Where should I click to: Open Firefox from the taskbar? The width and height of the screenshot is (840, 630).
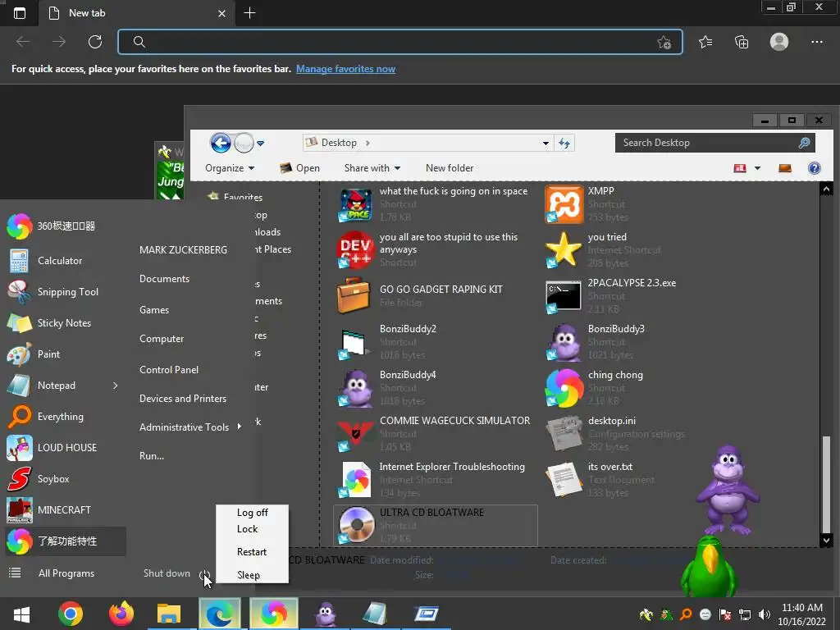point(121,614)
